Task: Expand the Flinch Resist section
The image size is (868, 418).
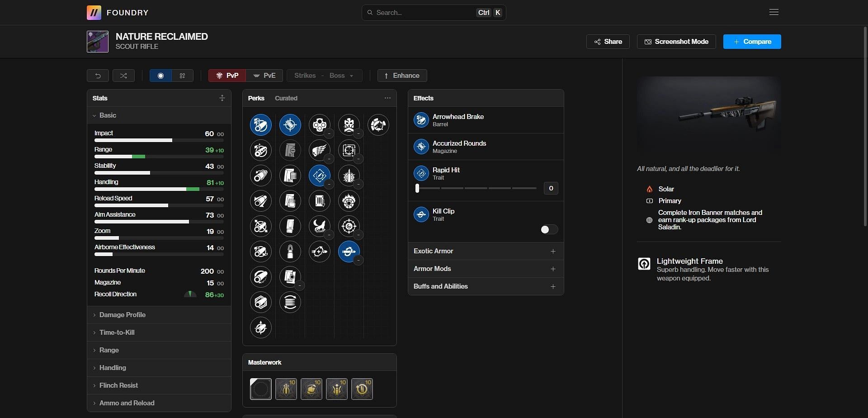Action: point(159,385)
